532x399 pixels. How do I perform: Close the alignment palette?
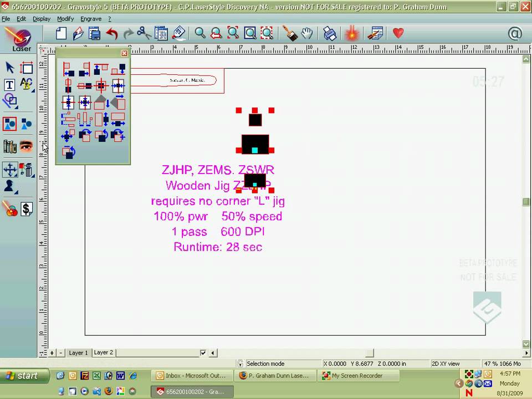tap(125, 53)
